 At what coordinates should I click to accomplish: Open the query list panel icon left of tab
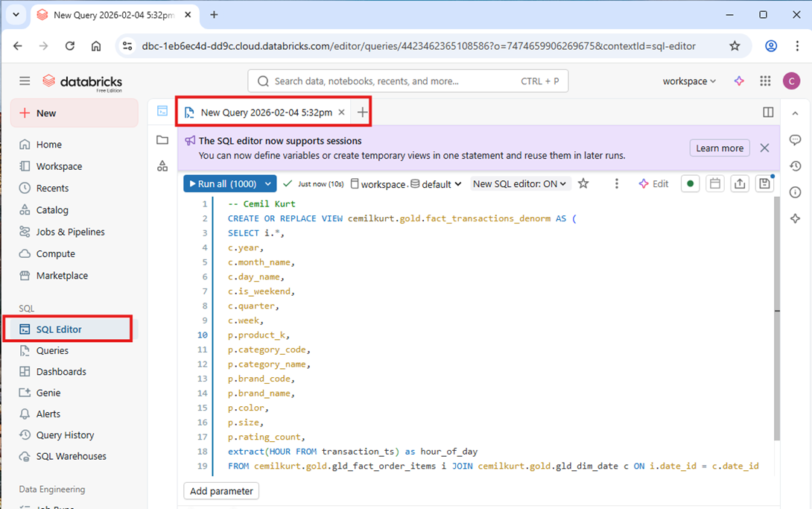pyautogui.click(x=162, y=111)
